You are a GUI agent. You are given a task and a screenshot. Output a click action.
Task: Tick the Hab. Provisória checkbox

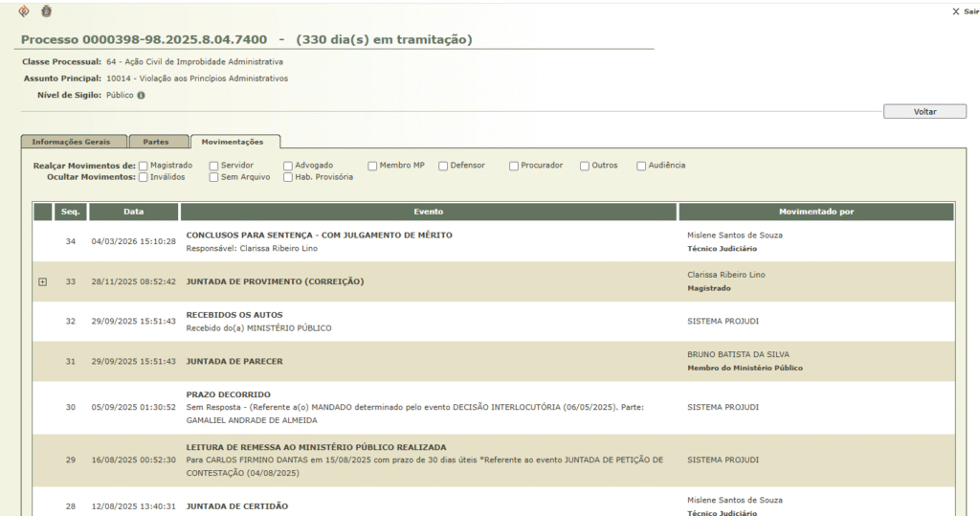[x=288, y=177]
